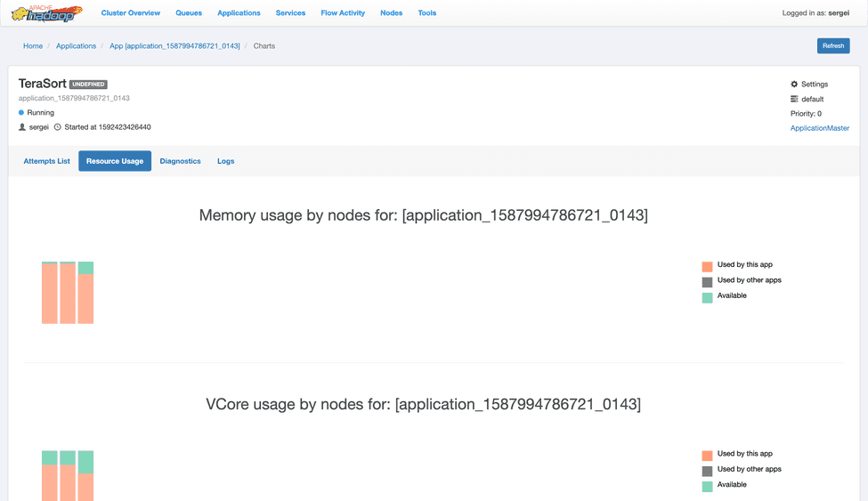
Task: Go to the Queues page
Action: pos(189,13)
